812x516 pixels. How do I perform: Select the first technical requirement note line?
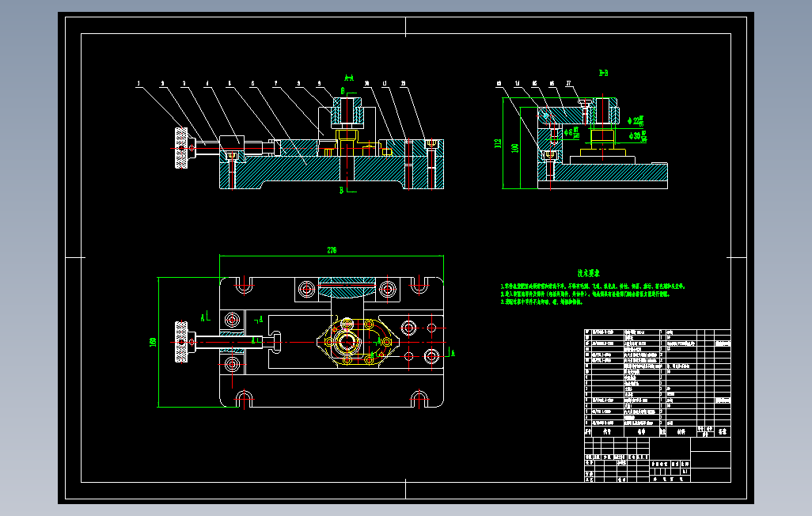click(593, 286)
